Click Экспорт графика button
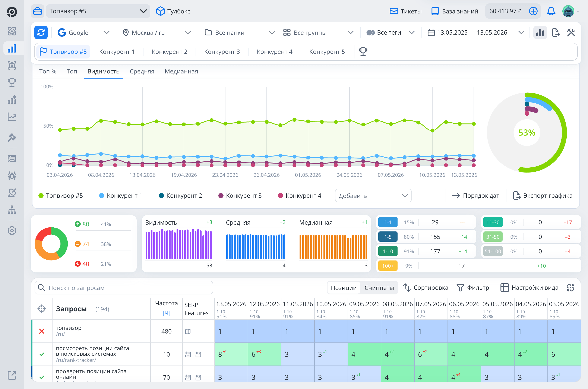Viewport: 588px width, 389px height. point(543,196)
